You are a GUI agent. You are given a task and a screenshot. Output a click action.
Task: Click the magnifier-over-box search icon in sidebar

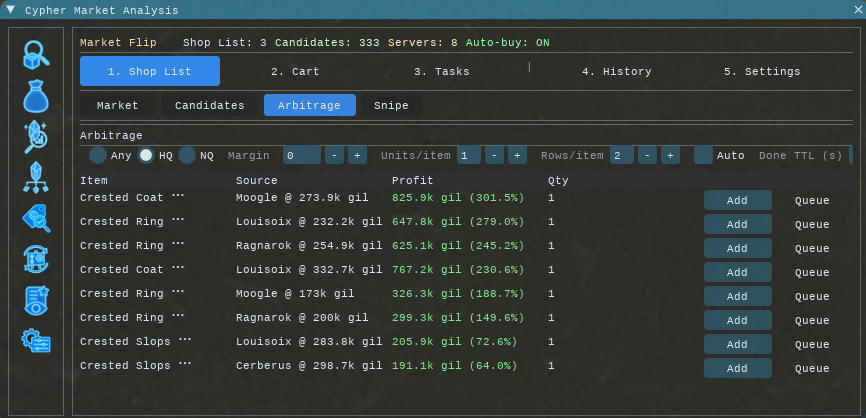tap(36, 54)
